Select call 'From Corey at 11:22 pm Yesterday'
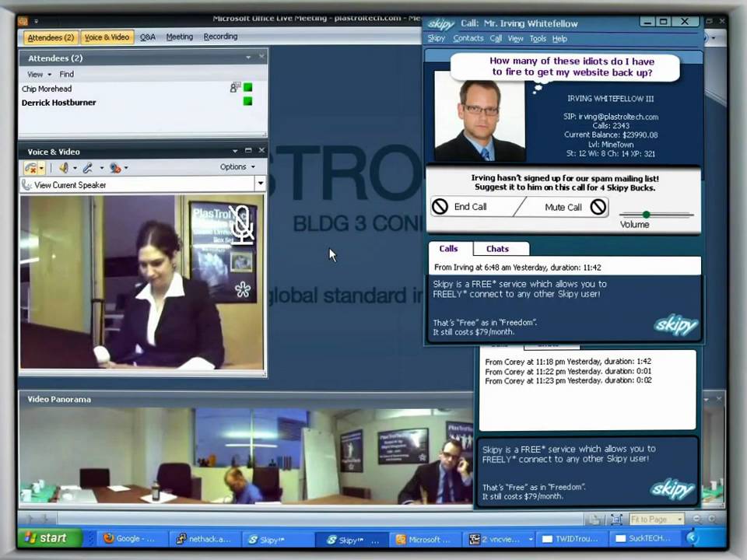 click(x=568, y=372)
